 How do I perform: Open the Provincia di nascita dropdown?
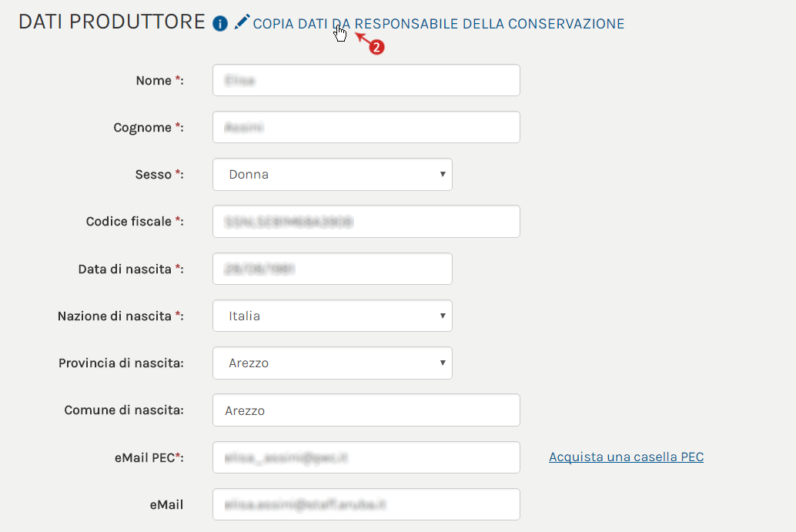point(333,363)
